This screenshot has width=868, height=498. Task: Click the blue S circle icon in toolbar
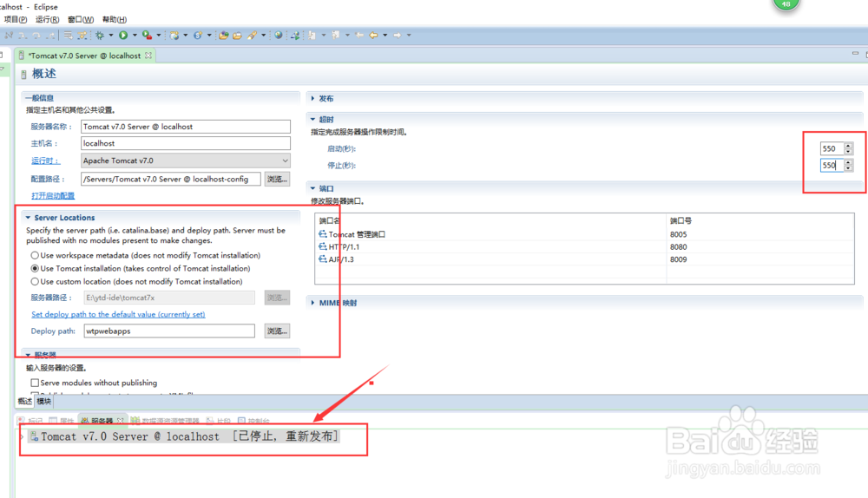(198, 36)
